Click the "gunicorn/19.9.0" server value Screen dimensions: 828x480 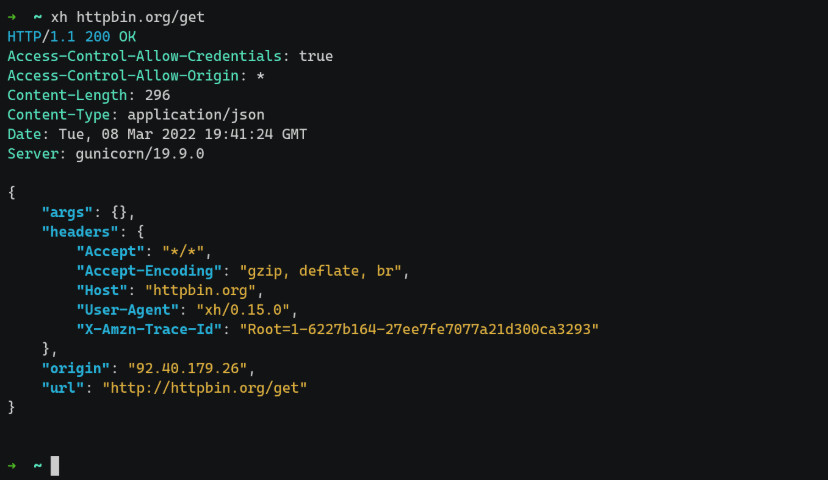coord(139,154)
